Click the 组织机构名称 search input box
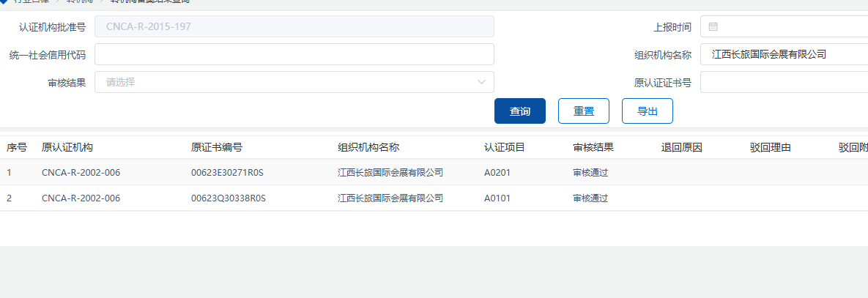Screen dimensions: 868x298 [x=782, y=54]
